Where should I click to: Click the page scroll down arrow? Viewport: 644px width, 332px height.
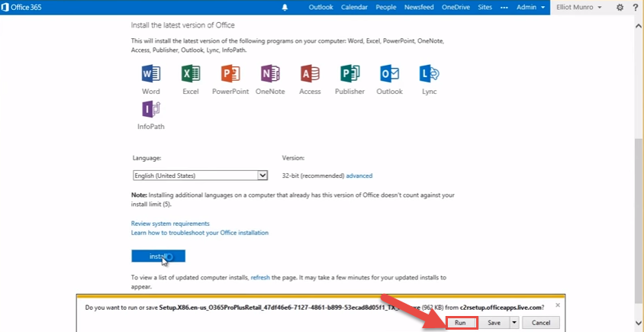[639, 323]
